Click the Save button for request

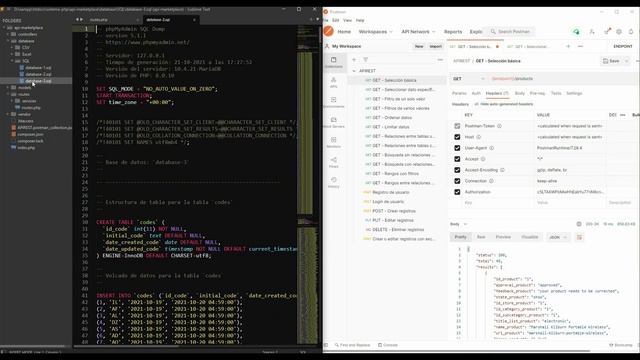pyautogui.click(x=611, y=61)
